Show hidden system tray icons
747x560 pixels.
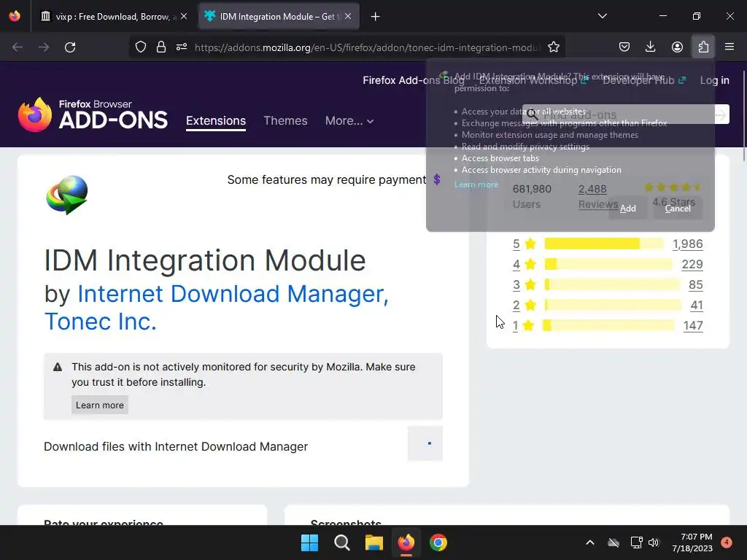(589, 542)
